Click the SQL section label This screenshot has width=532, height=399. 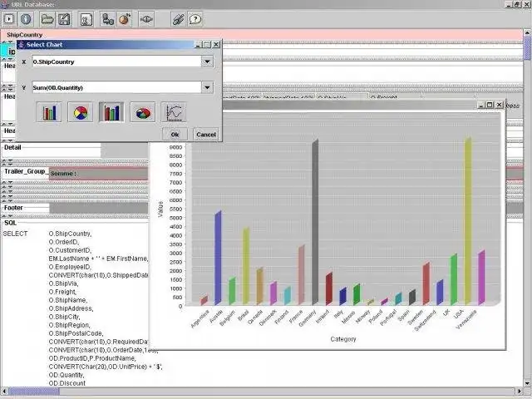pos(10,223)
